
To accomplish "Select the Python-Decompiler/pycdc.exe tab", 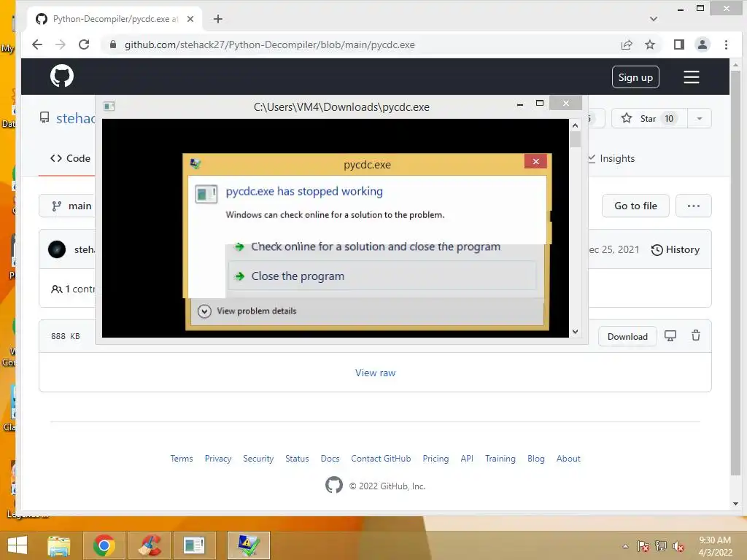I will click(x=115, y=19).
